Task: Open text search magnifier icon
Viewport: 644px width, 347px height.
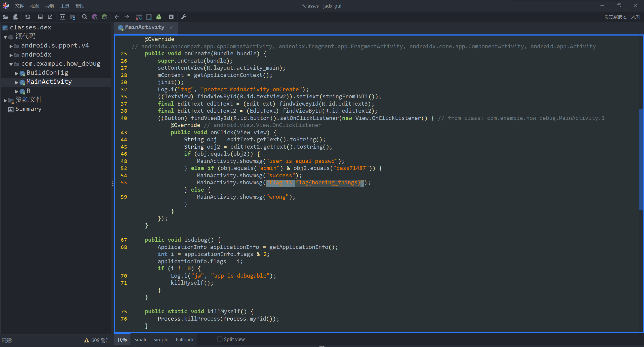Action: (x=85, y=17)
